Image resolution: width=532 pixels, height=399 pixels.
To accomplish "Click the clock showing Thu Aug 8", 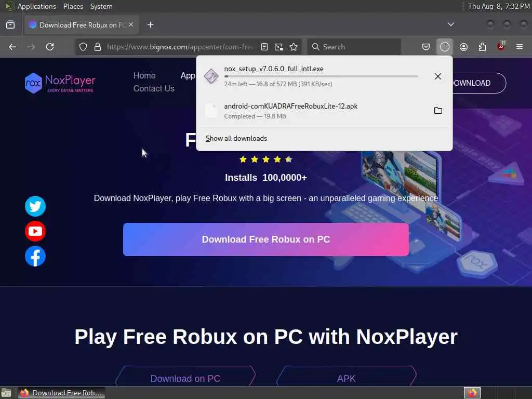I will [x=498, y=6].
